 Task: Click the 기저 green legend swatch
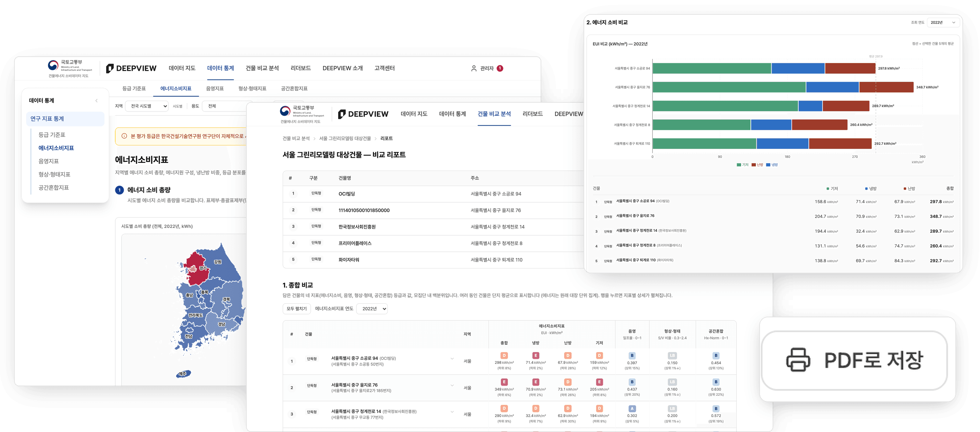[739, 165]
